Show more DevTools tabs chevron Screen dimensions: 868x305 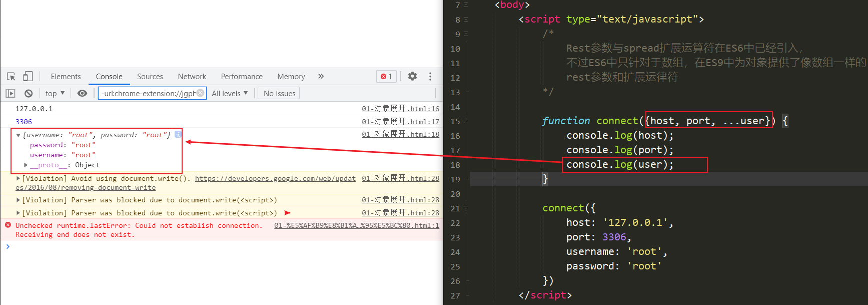pos(321,76)
